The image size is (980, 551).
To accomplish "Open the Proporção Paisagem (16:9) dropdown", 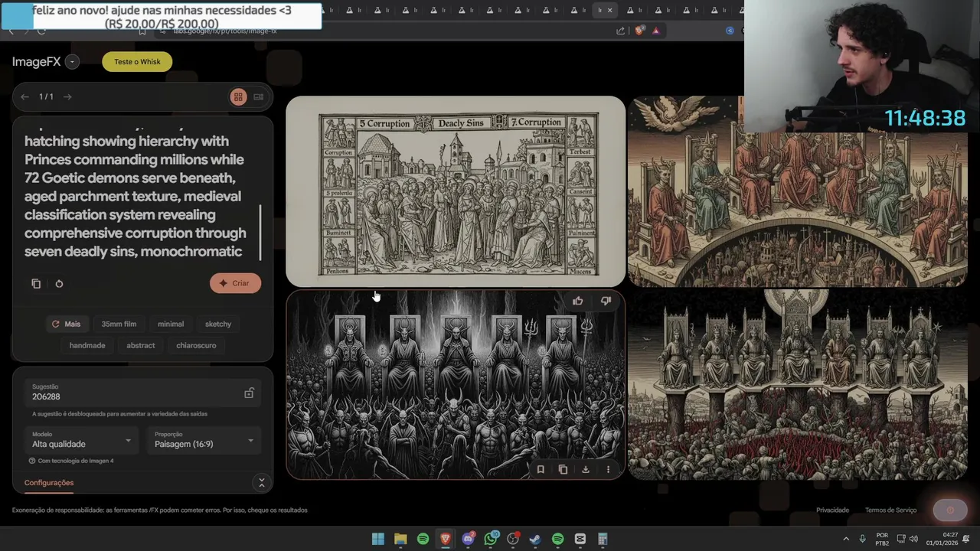I will (204, 440).
